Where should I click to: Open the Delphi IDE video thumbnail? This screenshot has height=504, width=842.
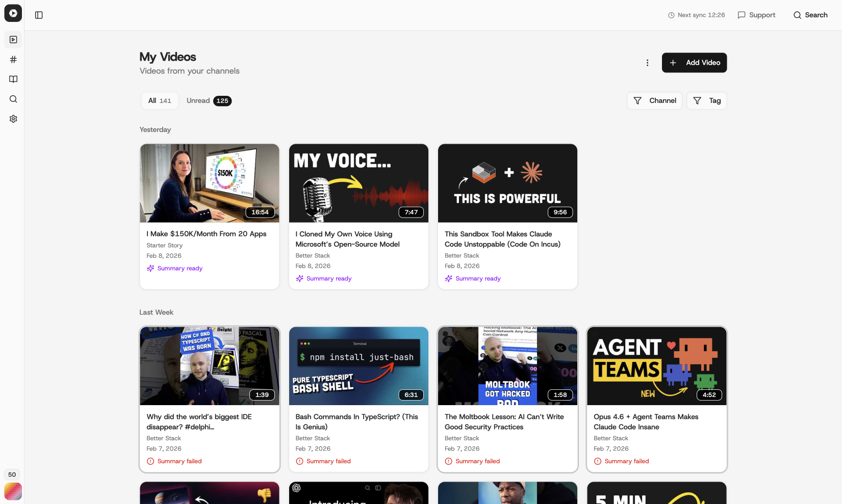(x=210, y=366)
